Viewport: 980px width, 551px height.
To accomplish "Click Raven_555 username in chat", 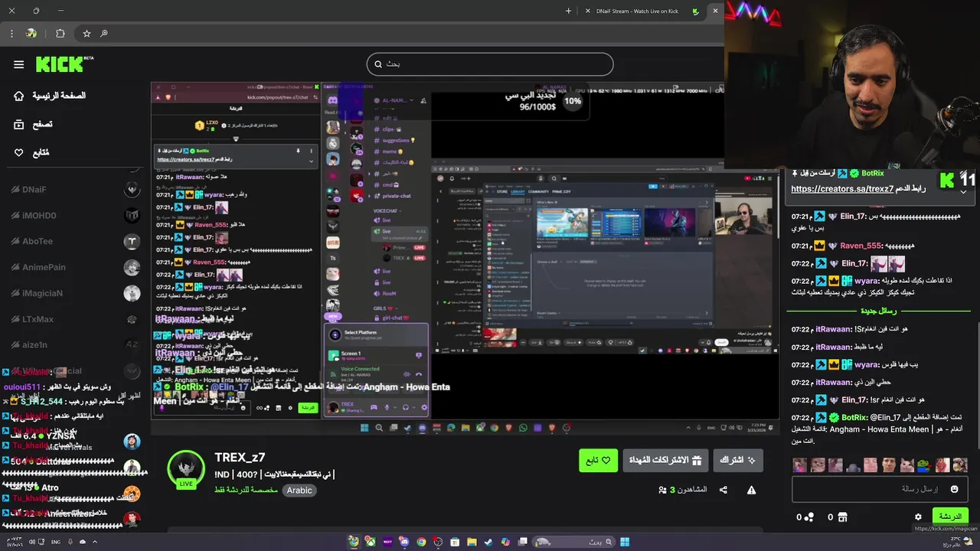I will [x=860, y=246].
